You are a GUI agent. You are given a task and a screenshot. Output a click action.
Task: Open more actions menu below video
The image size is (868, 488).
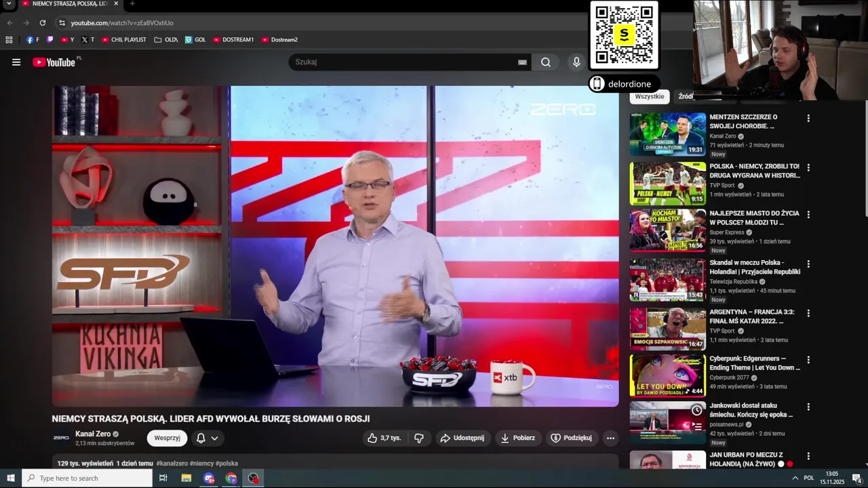click(610, 438)
